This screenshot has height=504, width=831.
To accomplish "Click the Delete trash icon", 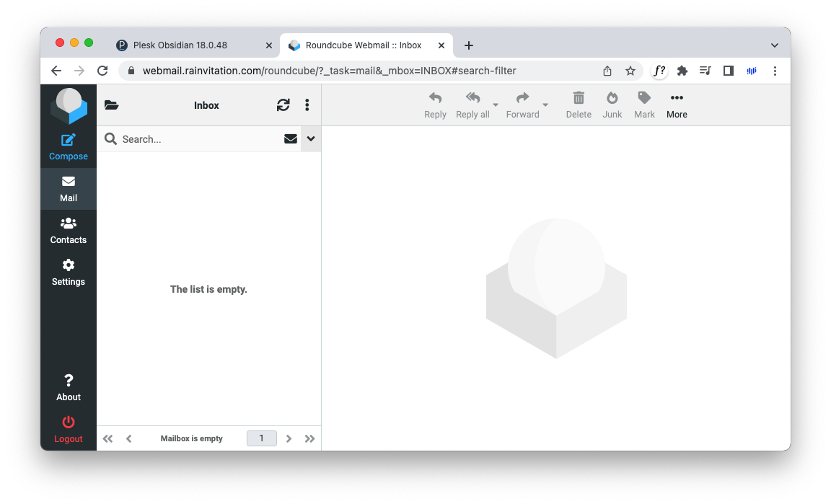I will coord(579,98).
